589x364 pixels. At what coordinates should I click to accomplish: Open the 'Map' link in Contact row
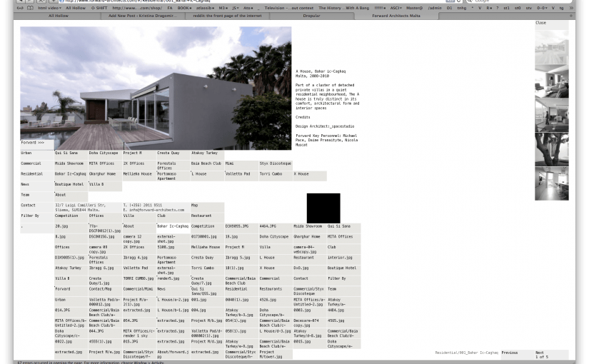coord(207,208)
